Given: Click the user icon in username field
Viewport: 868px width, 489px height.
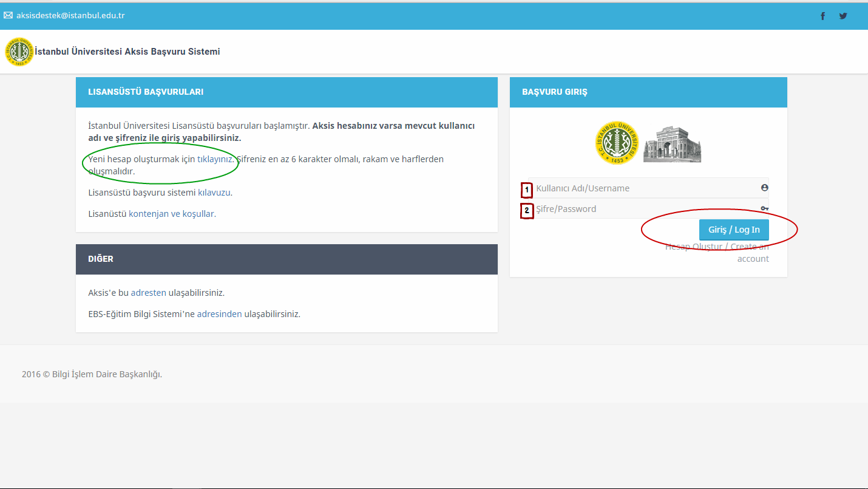Looking at the screenshot, I should [765, 188].
